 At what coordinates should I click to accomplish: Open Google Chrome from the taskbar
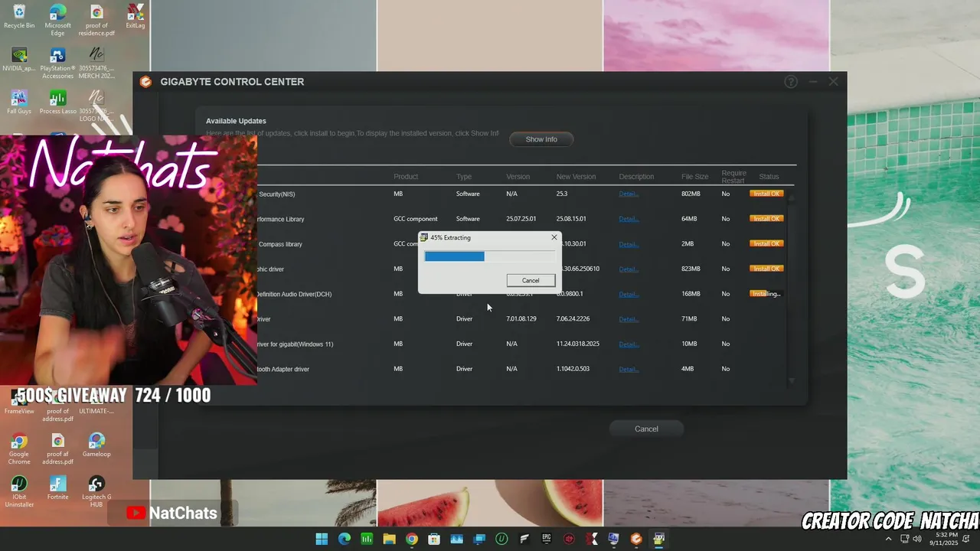[x=412, y=539]
